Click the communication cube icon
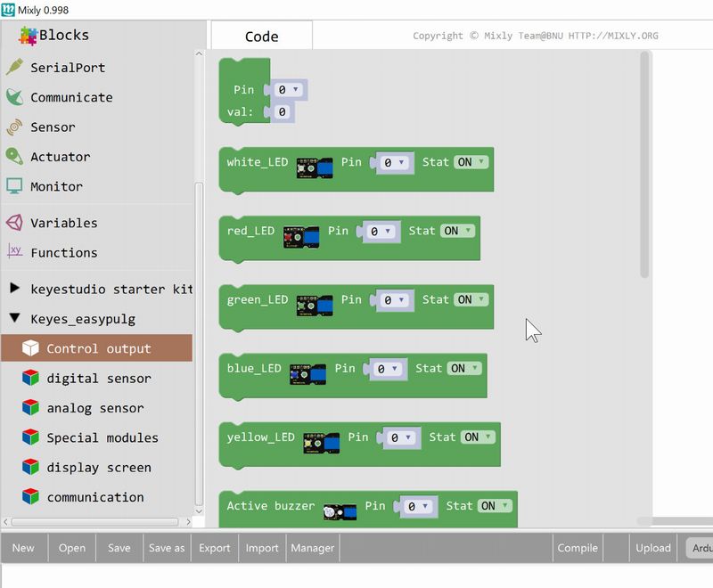Viewport: 713px width, 588px height. 30,496
